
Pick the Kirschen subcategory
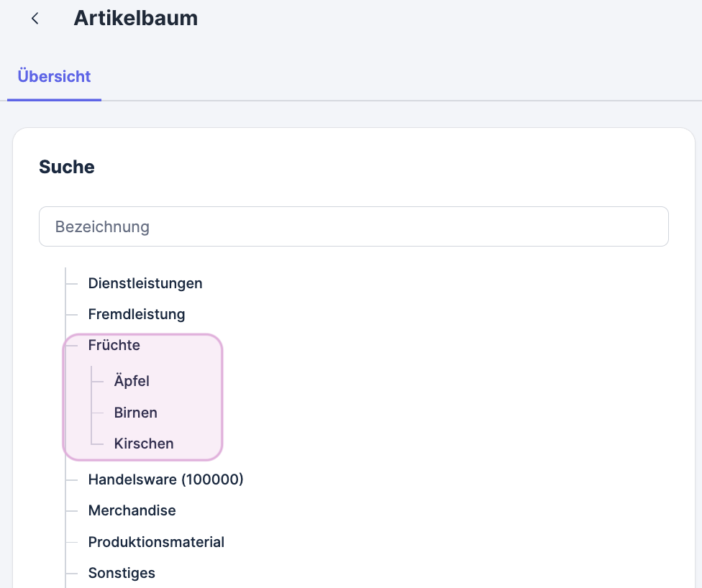[x=144, y=444]
